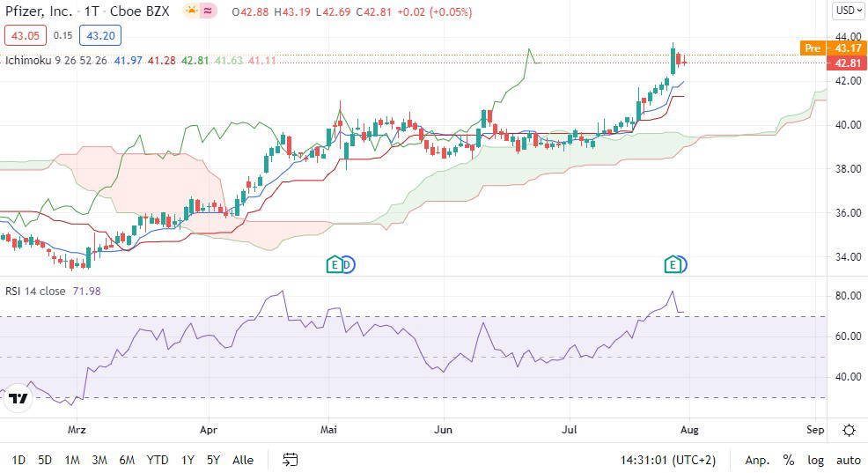
Task: Open the USD currency dropdown
Action: [x=849, y=11]
